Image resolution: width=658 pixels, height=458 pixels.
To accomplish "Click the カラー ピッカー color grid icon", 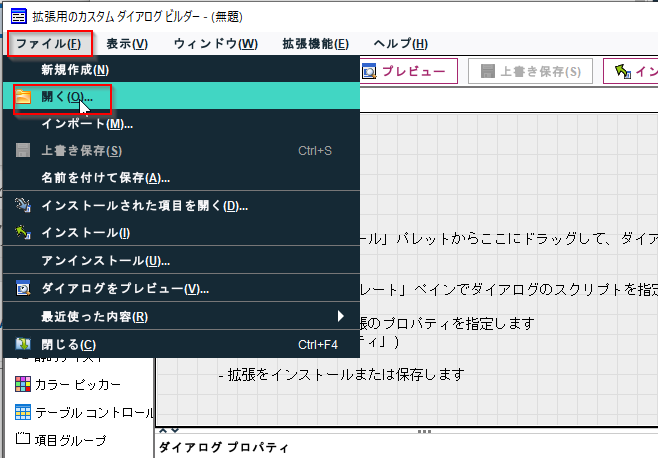I will [x=23, y=384].
